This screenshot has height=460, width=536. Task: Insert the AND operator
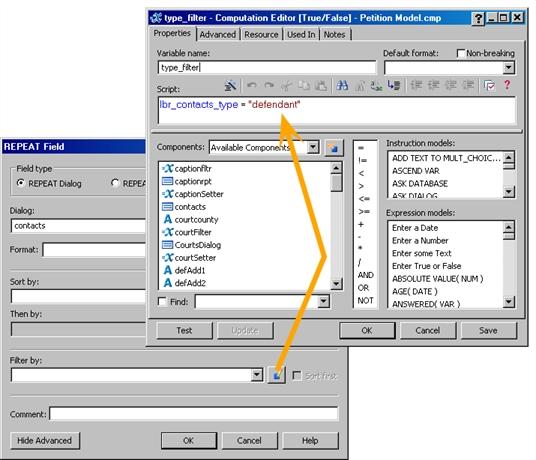(x=365, y=275)
